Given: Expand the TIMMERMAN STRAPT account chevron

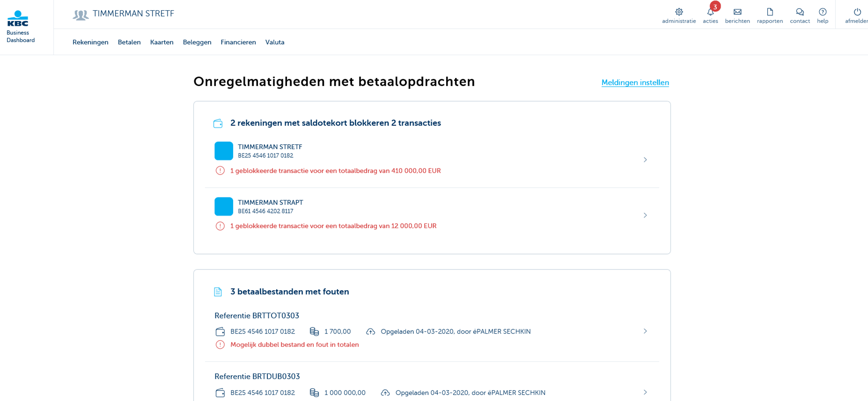Looking at the screenshot, I should 645,215.
